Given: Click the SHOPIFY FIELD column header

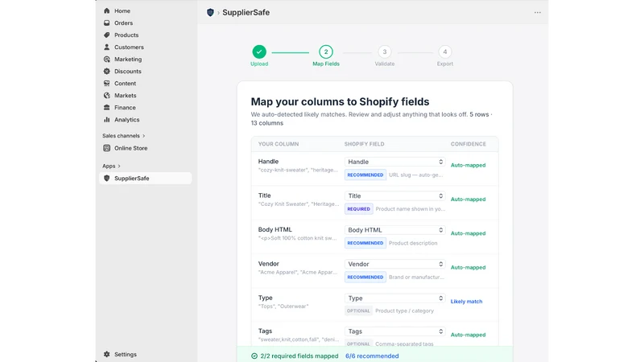Looking at the screenshot, I should pos(364,144).
